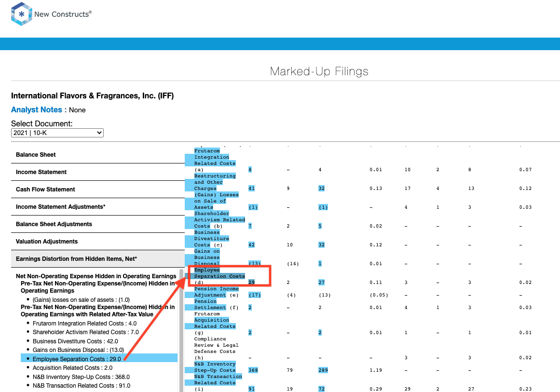This screenshot has height=392, width=560.
Task: Click the left panel's vertical scrollbar
Action: pyautogui.click(x=181, y=330)
